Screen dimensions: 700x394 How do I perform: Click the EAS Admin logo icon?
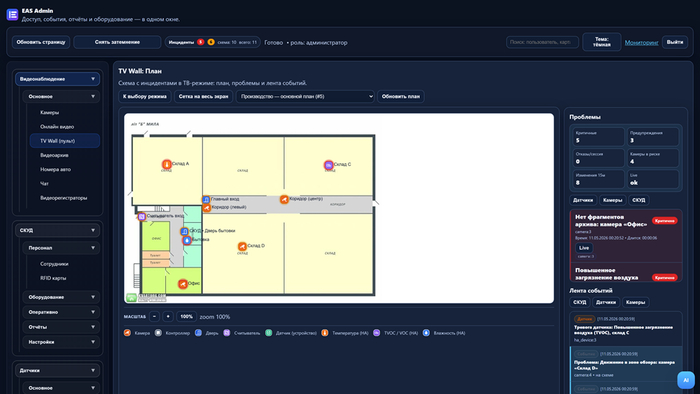[x=12, y=15]
